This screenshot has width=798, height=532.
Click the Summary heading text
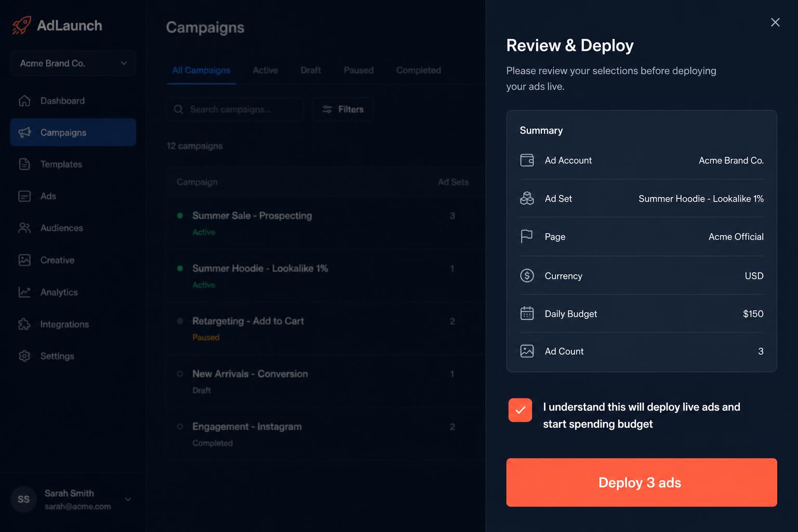[541, 130]
